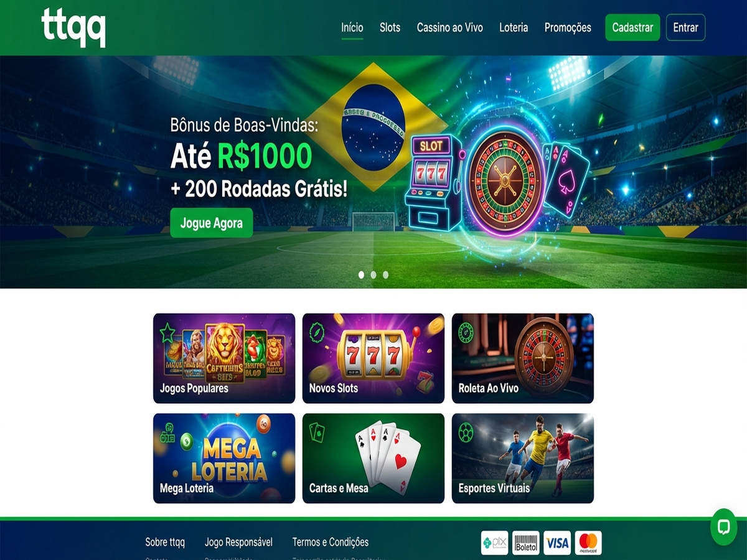Go to Cassino ao Vivo
Screen dimensions: 747x560
(450, 27)
